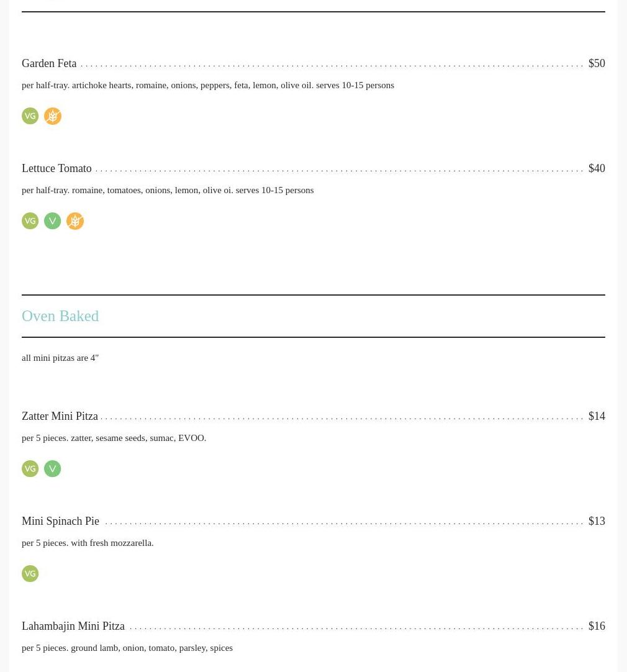
Task: Select the Garden Feta menu item title
Action: tap(49, 63)
